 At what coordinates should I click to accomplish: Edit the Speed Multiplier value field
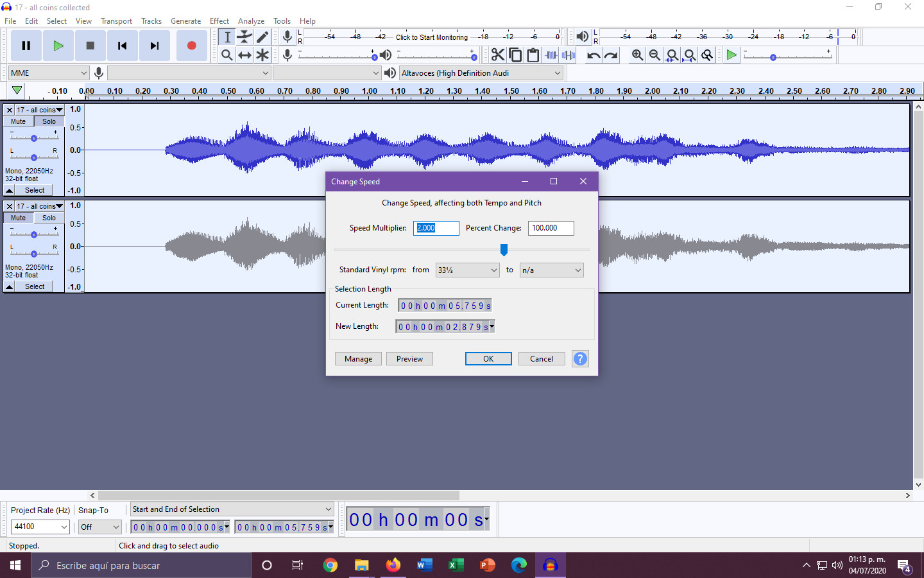(436, 228)
